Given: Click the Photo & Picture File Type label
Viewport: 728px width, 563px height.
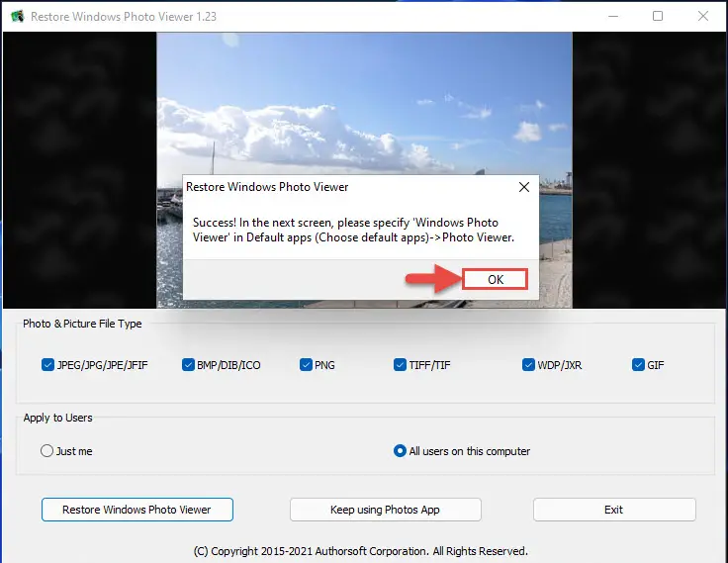Looking at the screenshot, I should (82, 324).
